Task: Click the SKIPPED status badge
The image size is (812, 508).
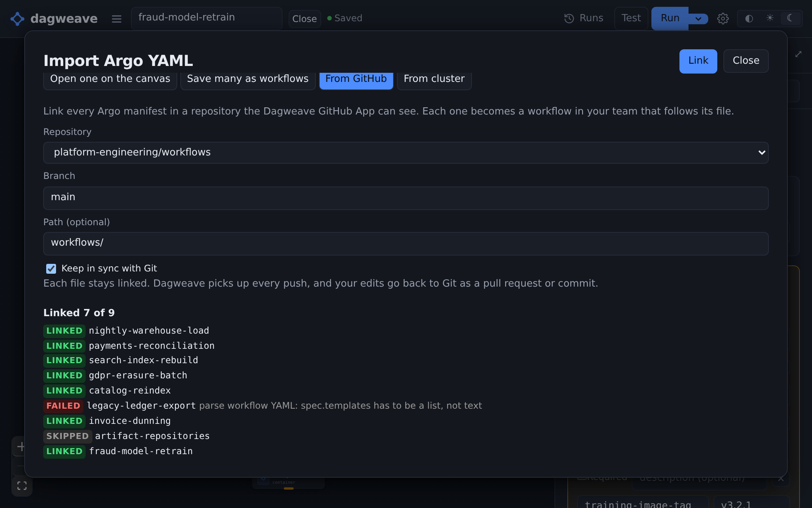Action: coord(67,436)
